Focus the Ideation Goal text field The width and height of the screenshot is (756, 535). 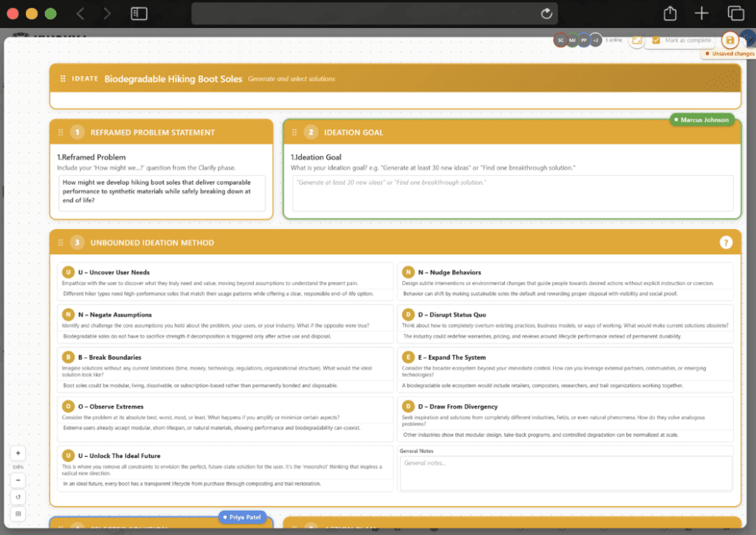pos(512,193)
